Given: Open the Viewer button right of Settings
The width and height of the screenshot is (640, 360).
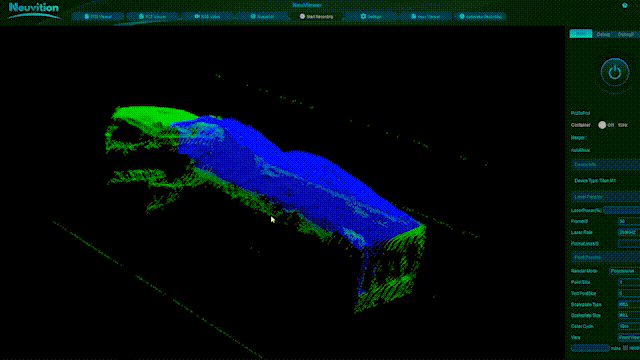Looking at the screenshot, I should tap(425, 17).
